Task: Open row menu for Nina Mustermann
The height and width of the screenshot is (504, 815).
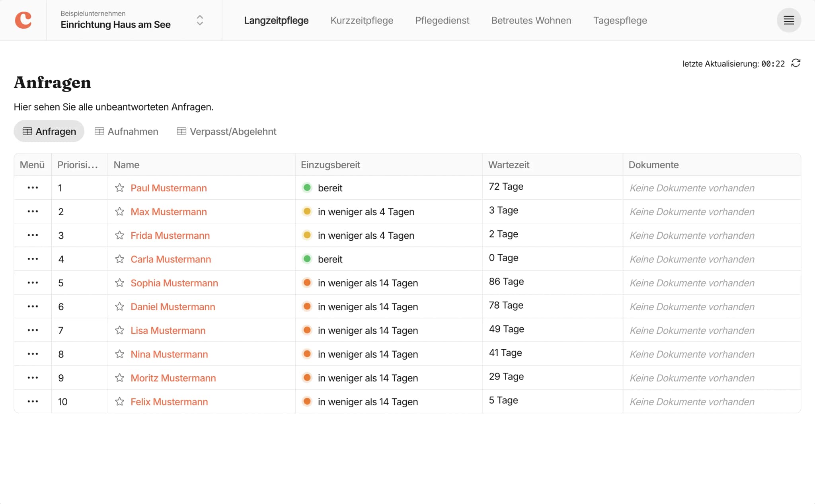Action: 33,354
